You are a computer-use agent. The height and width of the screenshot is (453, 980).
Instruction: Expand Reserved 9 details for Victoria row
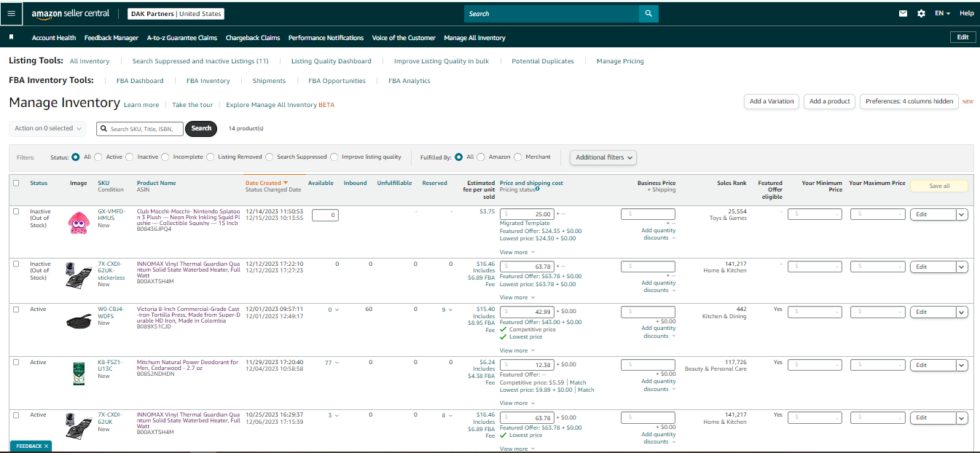tap(451, 310)
